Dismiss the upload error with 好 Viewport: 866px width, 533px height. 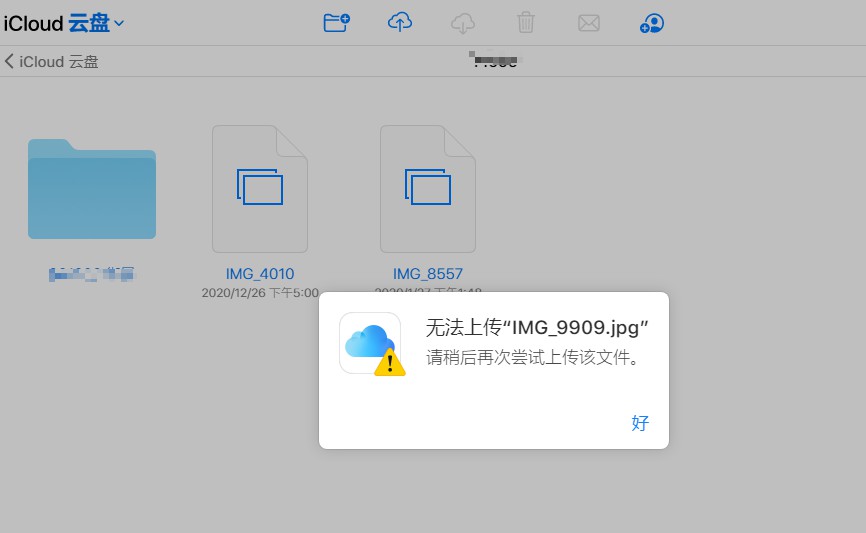click(640, 423)
